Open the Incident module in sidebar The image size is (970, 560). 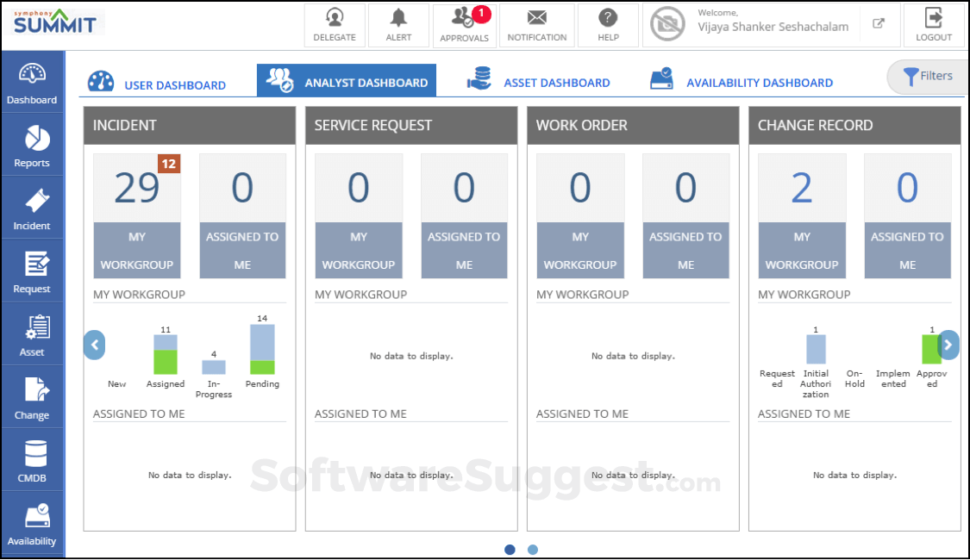32,208
